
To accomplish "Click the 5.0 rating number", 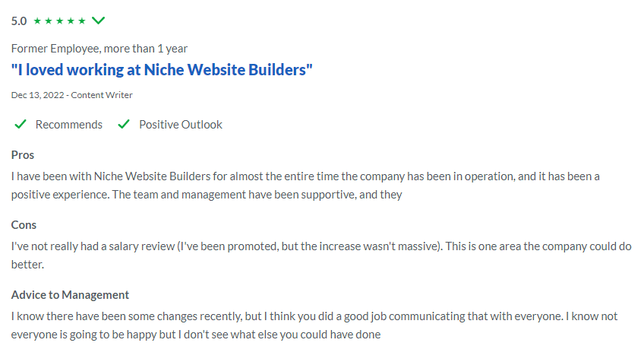I will [x=19, y=21].
